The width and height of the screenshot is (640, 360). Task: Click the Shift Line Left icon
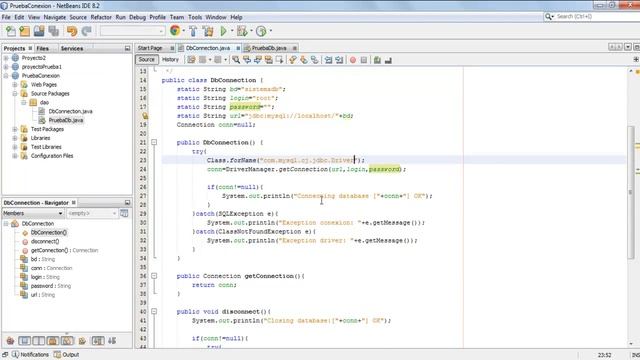click(328, 60)
